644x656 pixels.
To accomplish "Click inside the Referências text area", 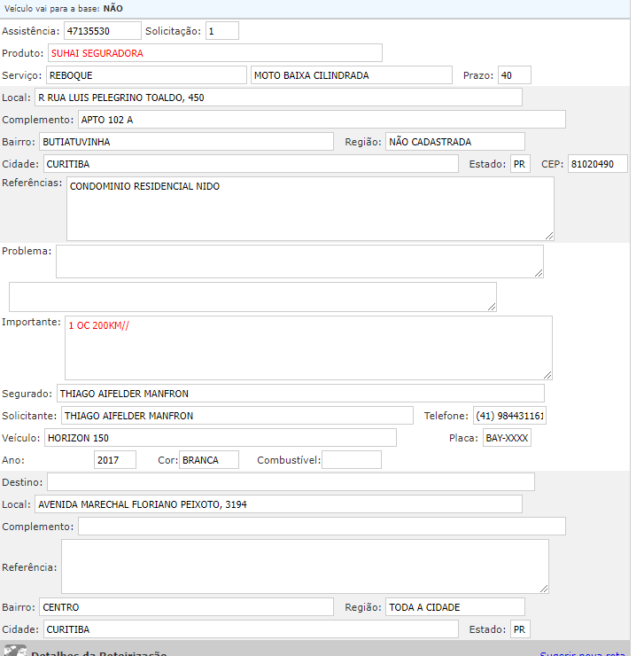I will point(310,208).
